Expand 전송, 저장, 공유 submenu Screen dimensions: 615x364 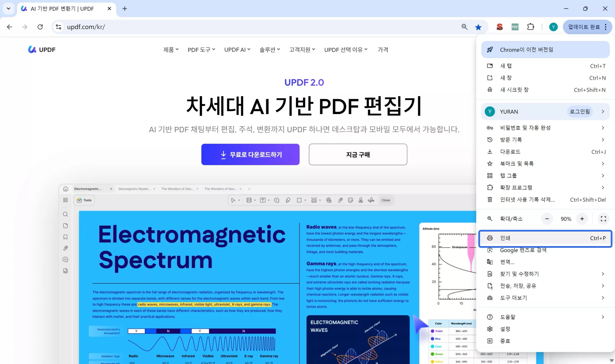pos(545,286)
